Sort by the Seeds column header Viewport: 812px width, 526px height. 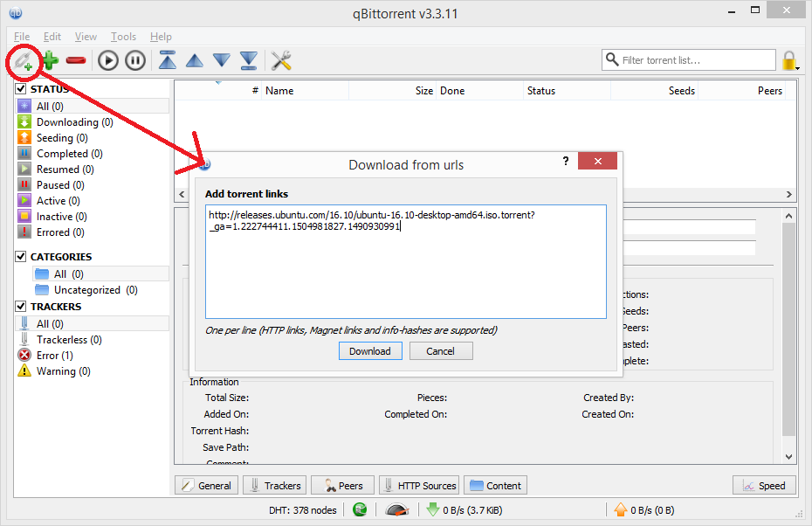click(655, 91)
